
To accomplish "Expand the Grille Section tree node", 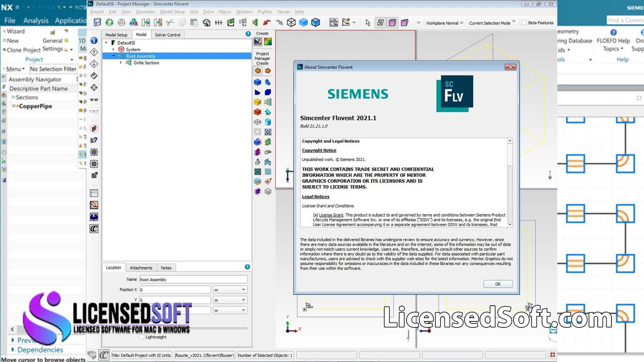I will coord(121,63).
